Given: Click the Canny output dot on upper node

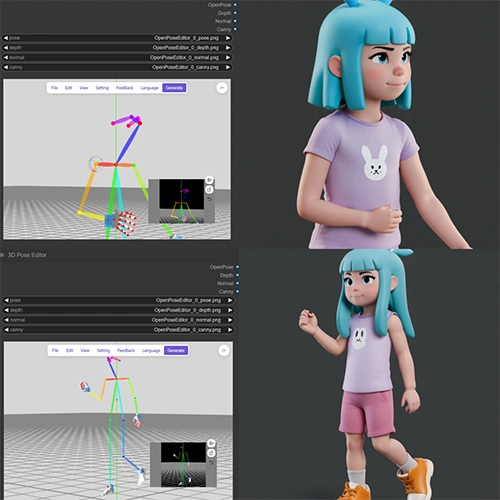Looking at the screenshot, I should tap(235, 29).
